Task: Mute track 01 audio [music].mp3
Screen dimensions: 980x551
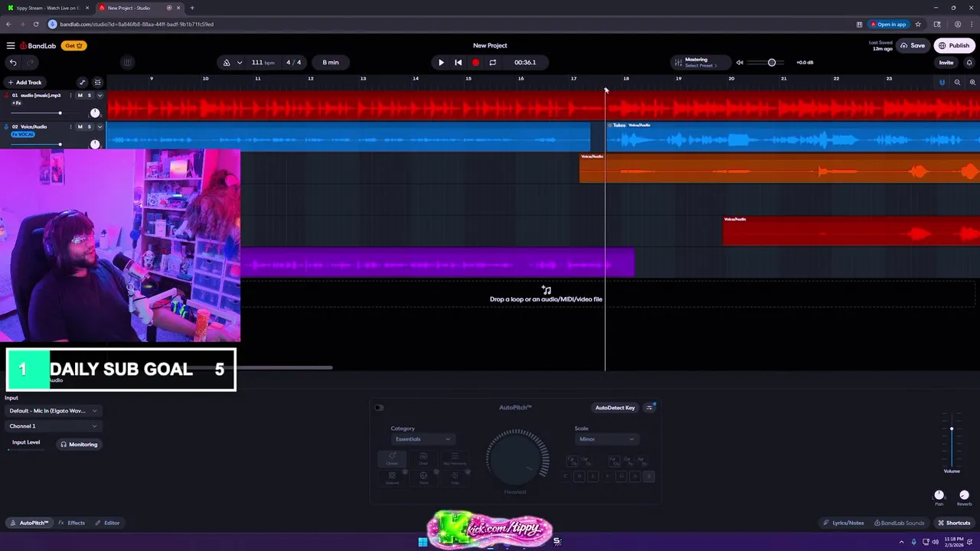Action: [x=80, y=96]
